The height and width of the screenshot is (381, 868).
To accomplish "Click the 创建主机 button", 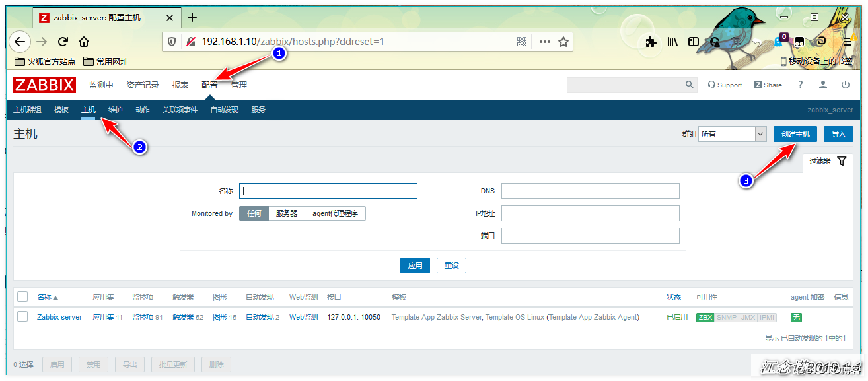I will coord(795,134).
